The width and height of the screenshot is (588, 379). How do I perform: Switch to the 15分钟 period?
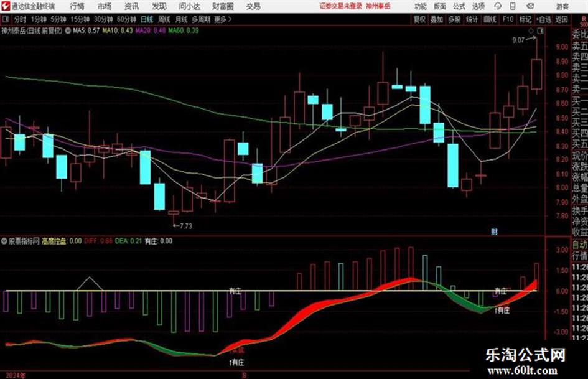point(80,19)
